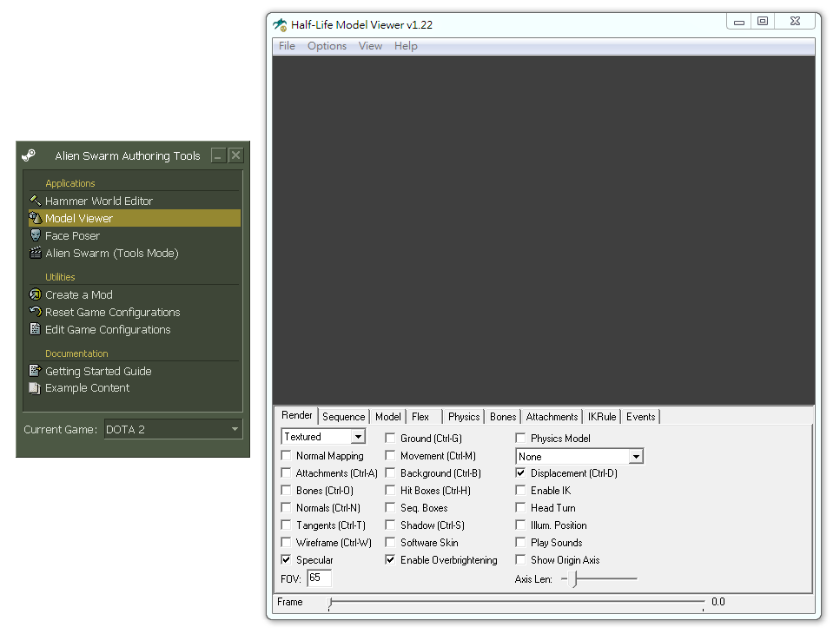
Task: Click the Steam logo in Authoring Tools title
Action: [x=29, y=155]
